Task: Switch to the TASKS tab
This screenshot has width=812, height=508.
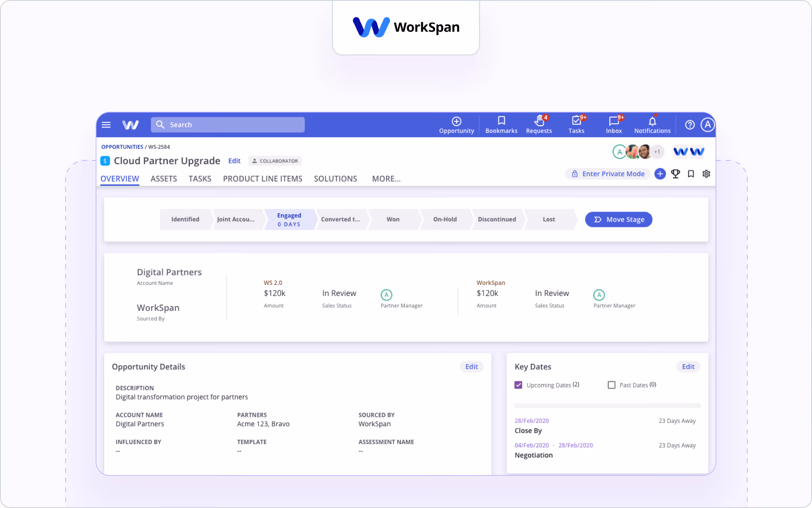Action: coord(200,179)
